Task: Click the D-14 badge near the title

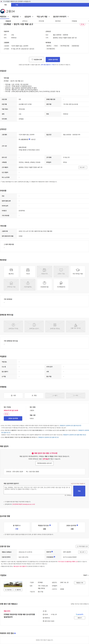Action: 82,24
